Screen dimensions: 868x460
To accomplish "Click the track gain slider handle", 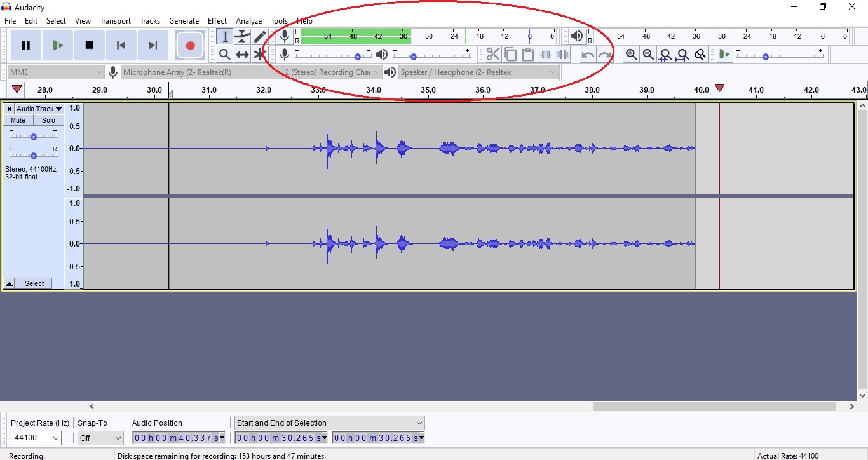I will tap(34, 137).
